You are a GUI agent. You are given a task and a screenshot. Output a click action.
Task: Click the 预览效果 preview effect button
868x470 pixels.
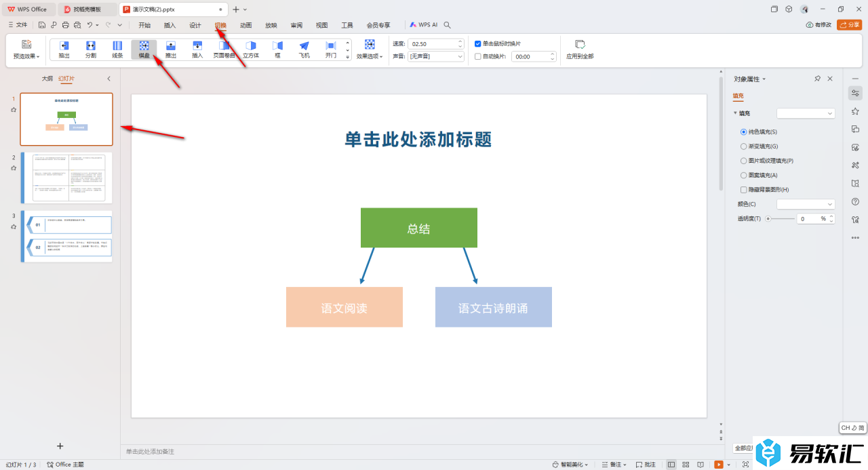tap(26, 50)
